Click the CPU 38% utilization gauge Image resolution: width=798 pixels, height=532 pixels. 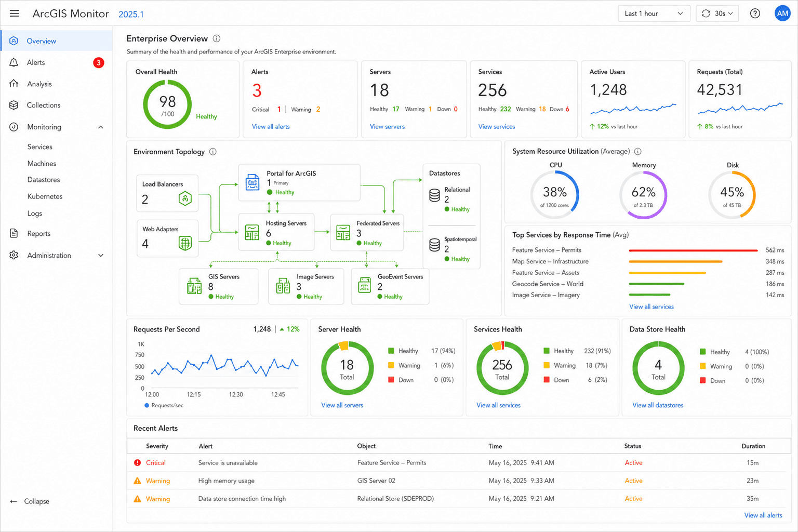pyautogui.click(x=555, y=195)
